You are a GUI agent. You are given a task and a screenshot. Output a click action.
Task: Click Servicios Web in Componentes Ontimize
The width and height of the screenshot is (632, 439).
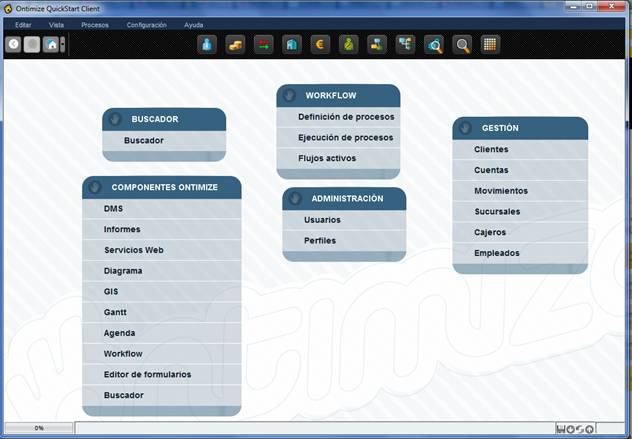(133, 250)
